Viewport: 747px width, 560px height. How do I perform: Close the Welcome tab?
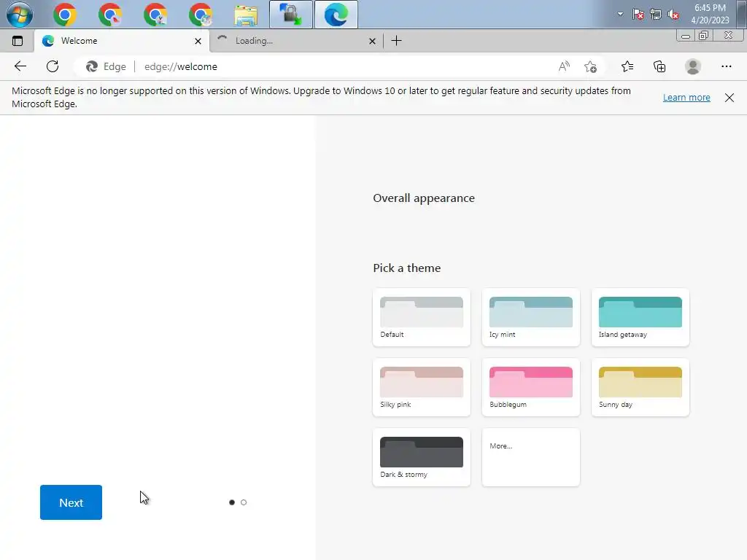tap(198, 42)
